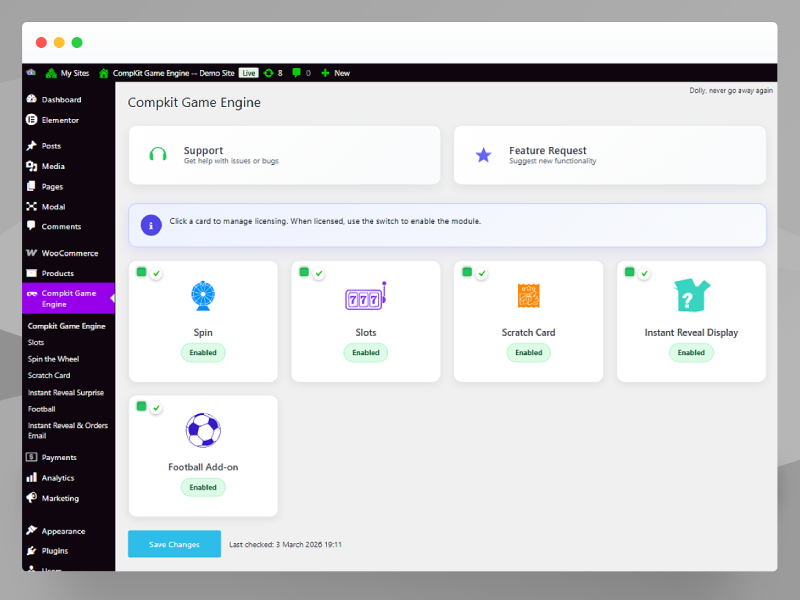The image size is (800, 600).
Task: Click the Instant Reveal Display gift icon
Action: click(691, 295)
